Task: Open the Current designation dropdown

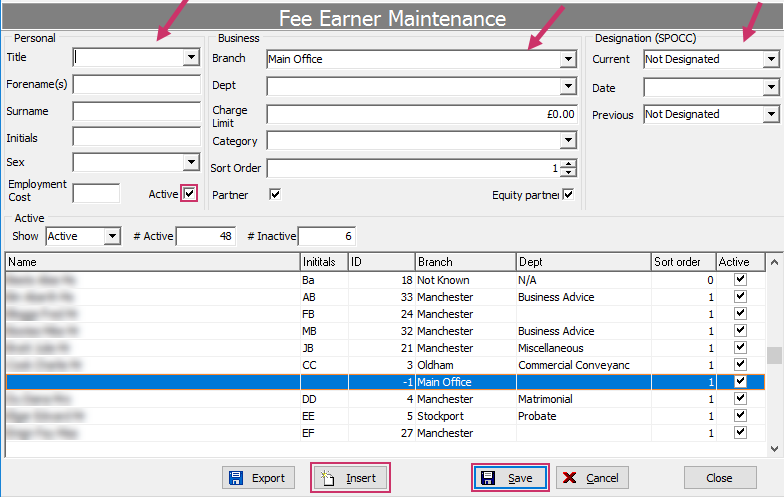Action: (x=771, y=59)
